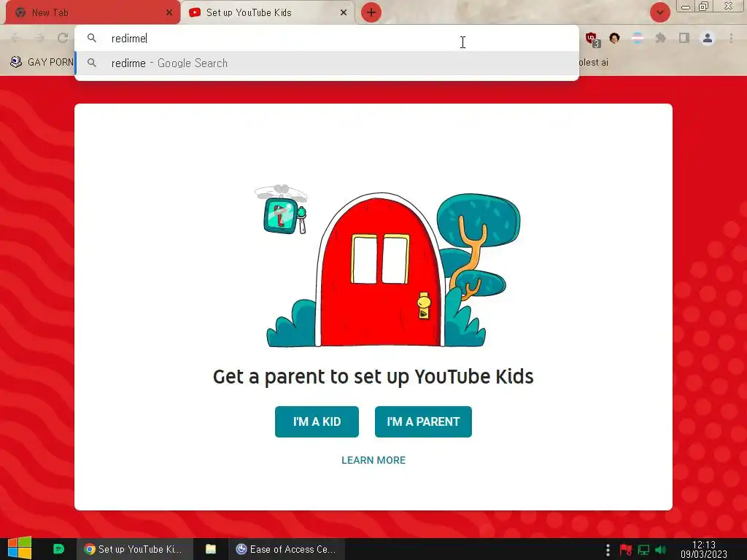Screen dimensions: 747x560
Task: Toggle the browser side panel icon
Action: [x=684, y=38]
